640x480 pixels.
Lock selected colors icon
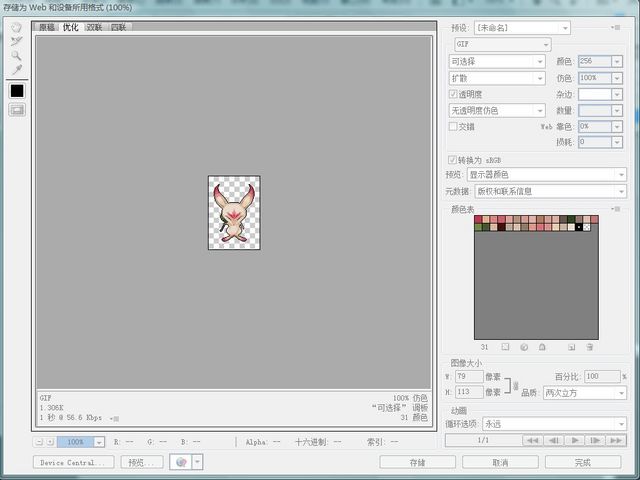[x=542, y=347]
